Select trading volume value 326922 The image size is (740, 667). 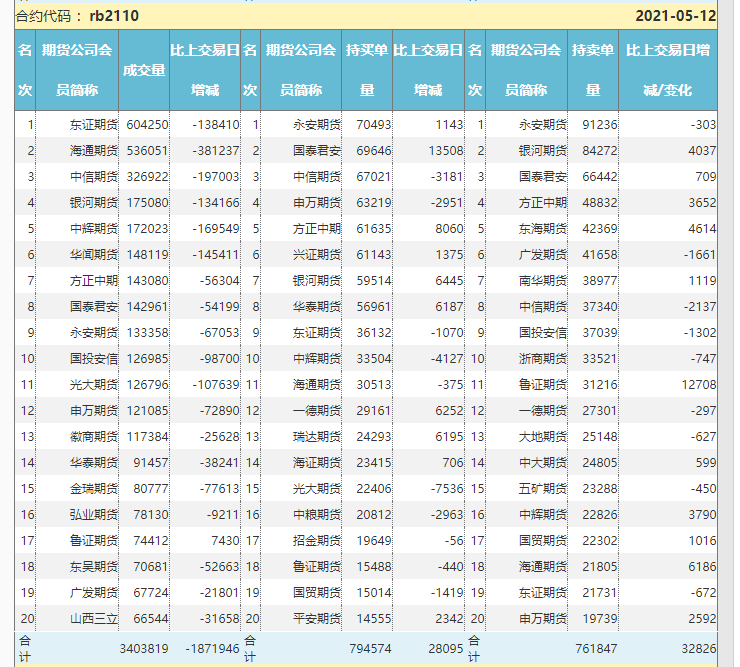pos(147,177)
